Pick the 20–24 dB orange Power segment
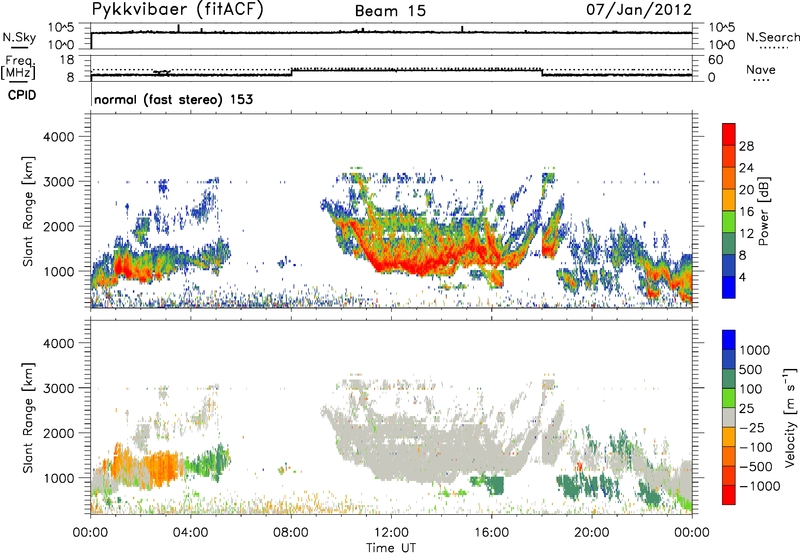Screen dimensions: 800x554 [729, 178]
